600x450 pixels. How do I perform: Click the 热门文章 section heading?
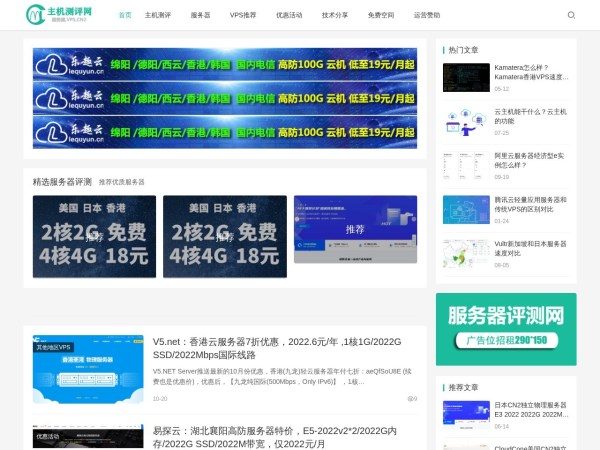coord(463,50)
